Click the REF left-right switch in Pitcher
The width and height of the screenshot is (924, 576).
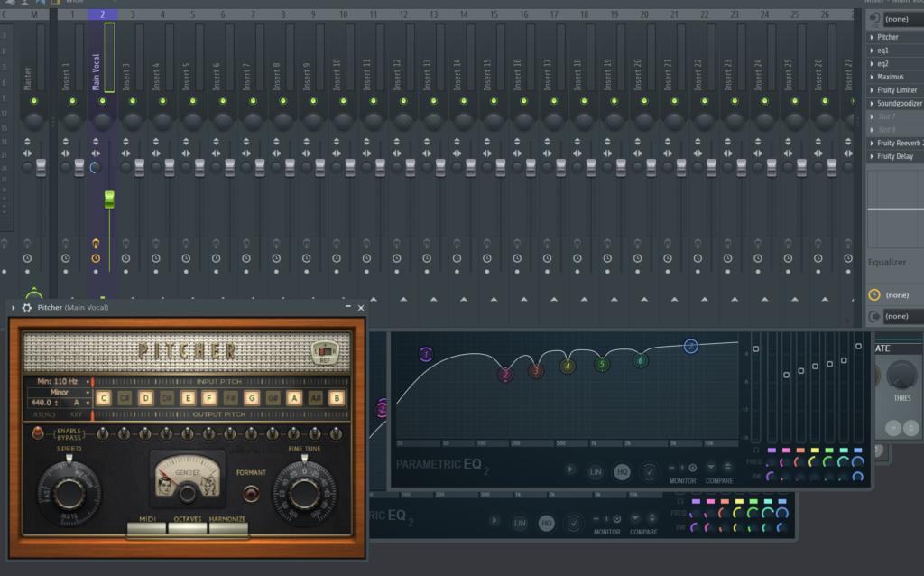point(323,350)
